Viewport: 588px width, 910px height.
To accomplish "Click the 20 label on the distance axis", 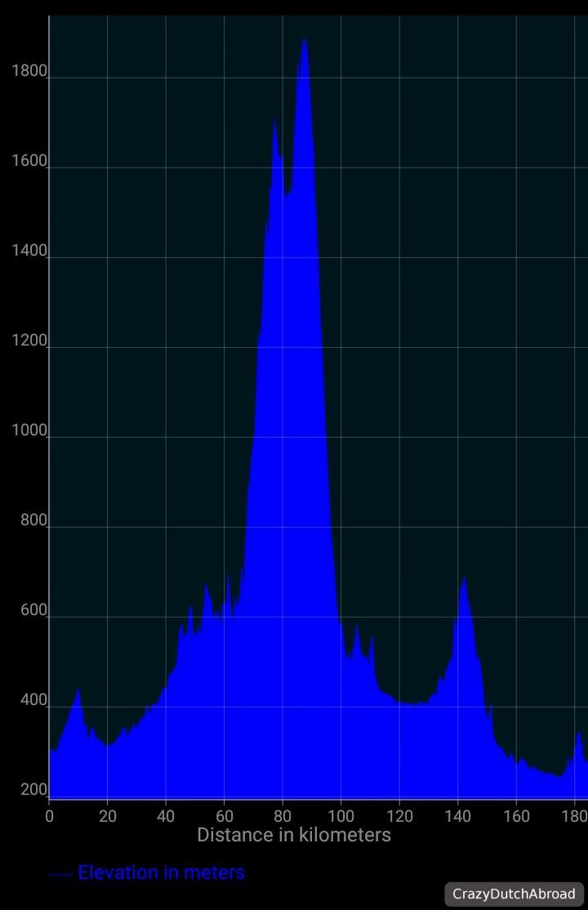I will click(x=107, y=816).
